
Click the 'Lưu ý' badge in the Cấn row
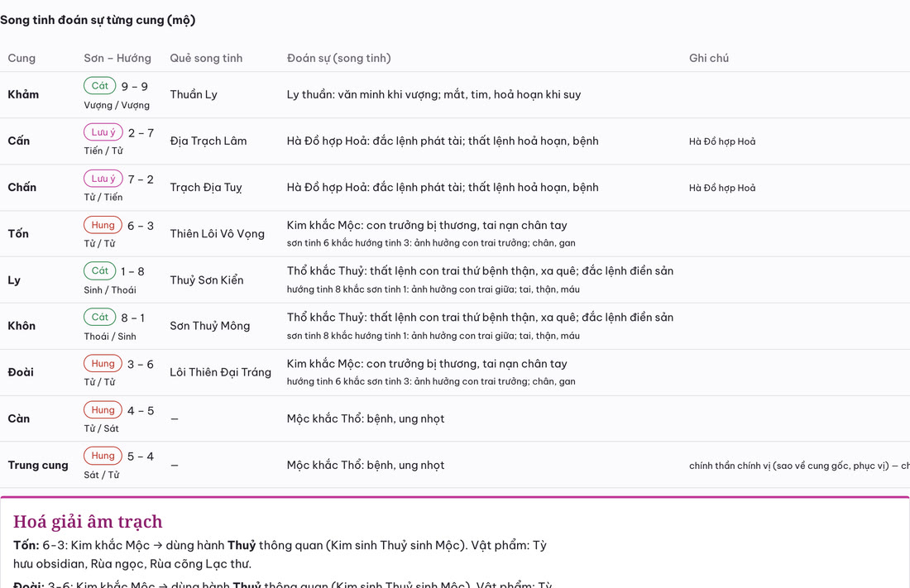pos(103,132)
